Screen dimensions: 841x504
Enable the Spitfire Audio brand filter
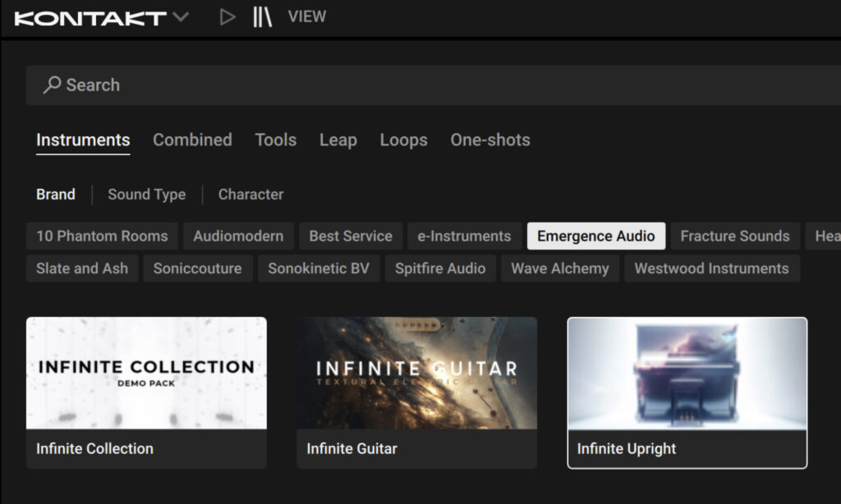tap(440, 268)
